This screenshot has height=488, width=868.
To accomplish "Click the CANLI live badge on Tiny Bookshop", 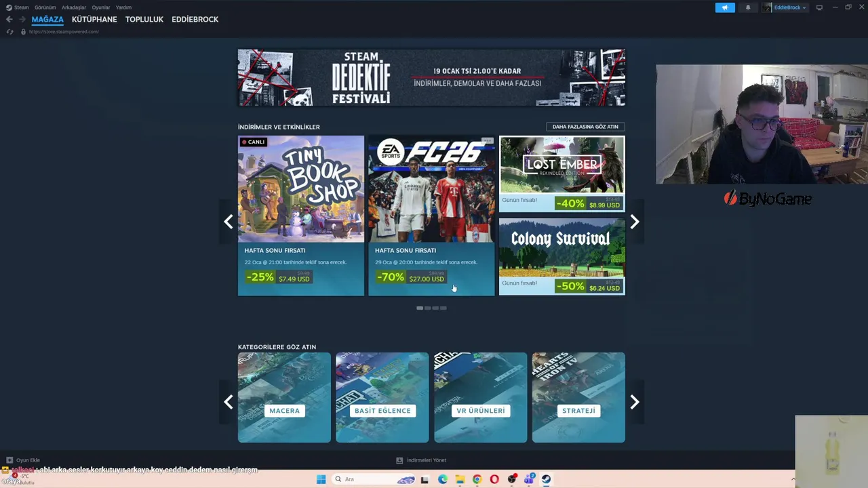I will [253, 142].
